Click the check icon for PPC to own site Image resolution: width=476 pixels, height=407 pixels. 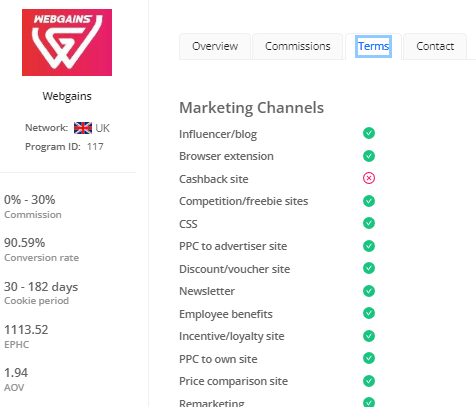pos(369,358)
